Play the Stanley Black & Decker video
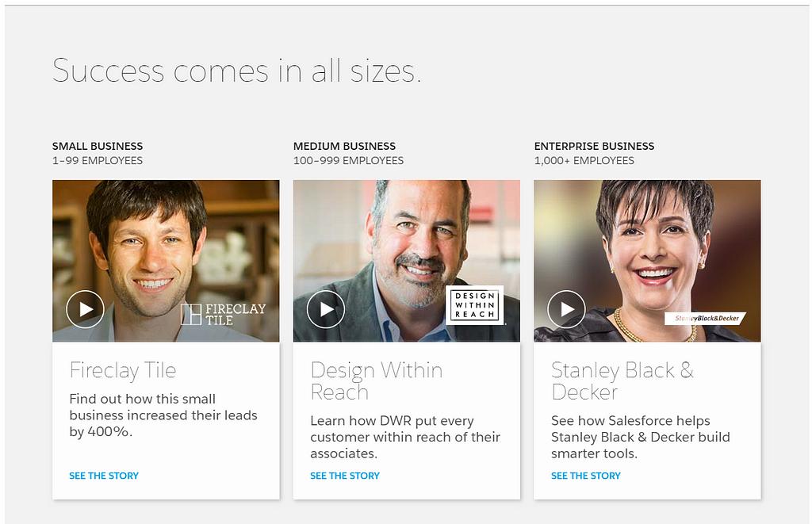Screen dimensions: 812x524 [x=567, y=309]
